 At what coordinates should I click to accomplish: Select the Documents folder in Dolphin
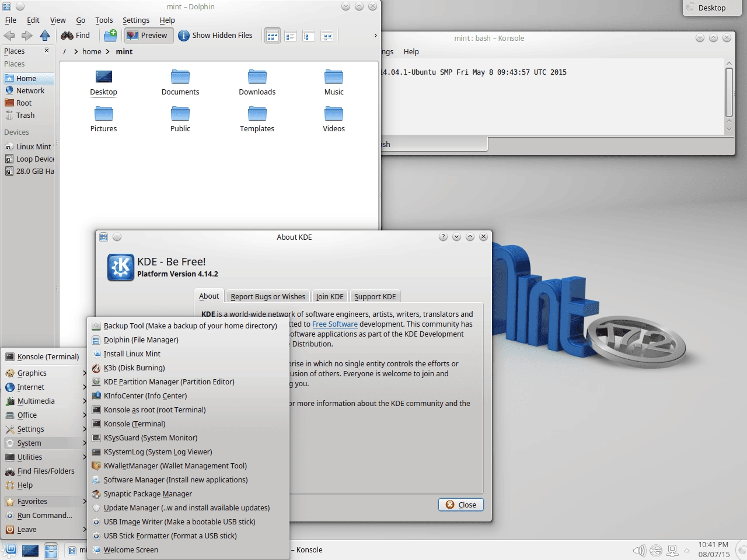180,82
